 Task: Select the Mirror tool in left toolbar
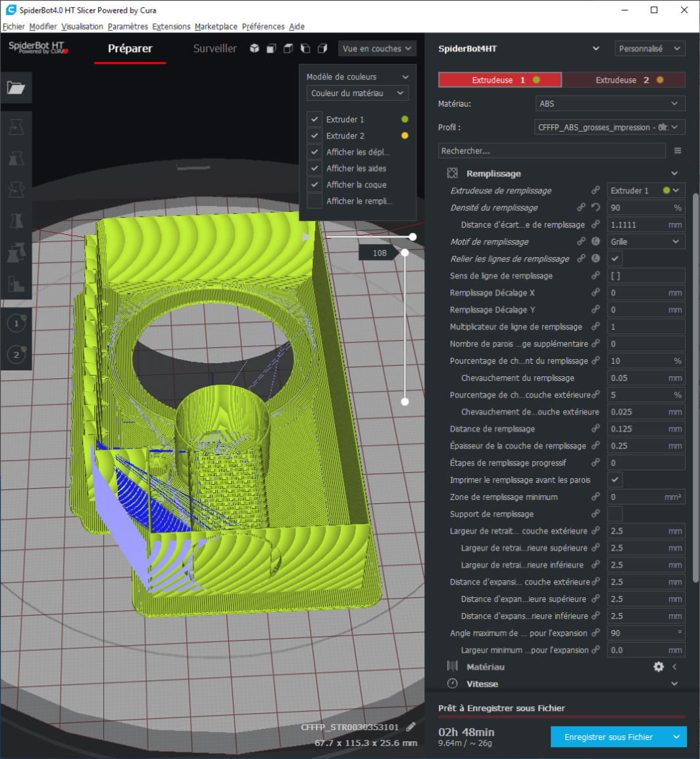[x=16, y=221]
